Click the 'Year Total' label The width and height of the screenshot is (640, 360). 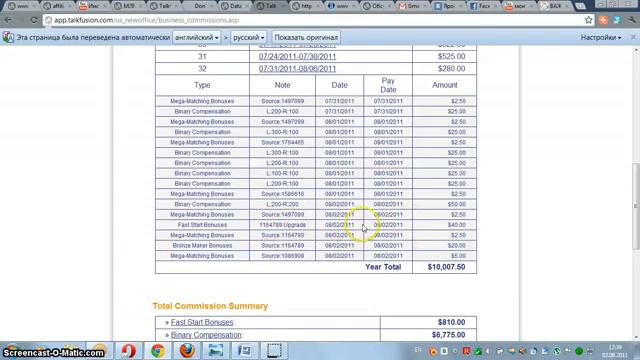coord(383,267)
